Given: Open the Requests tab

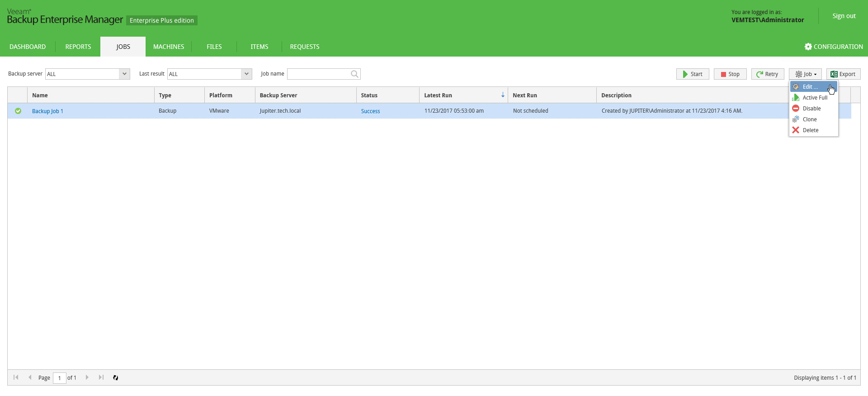Looking at the screenshot, I should click(x=305, y=47).
